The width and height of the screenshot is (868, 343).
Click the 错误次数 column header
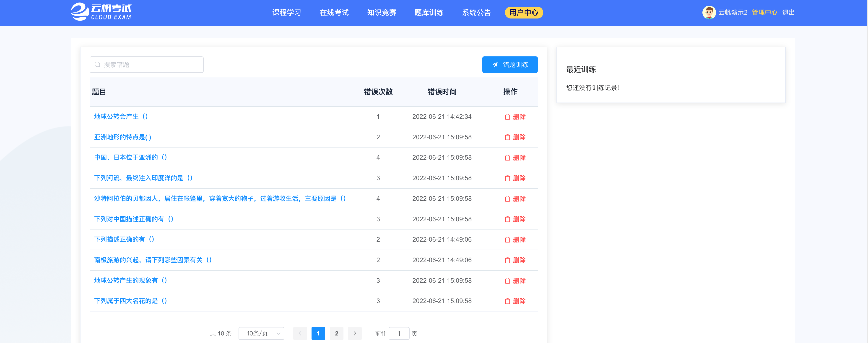coord(378,92)
